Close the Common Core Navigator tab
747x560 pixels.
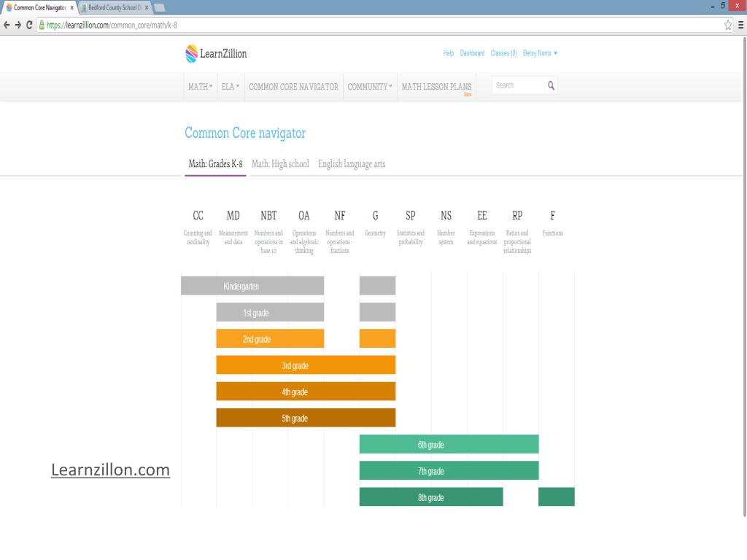[72, 7]
